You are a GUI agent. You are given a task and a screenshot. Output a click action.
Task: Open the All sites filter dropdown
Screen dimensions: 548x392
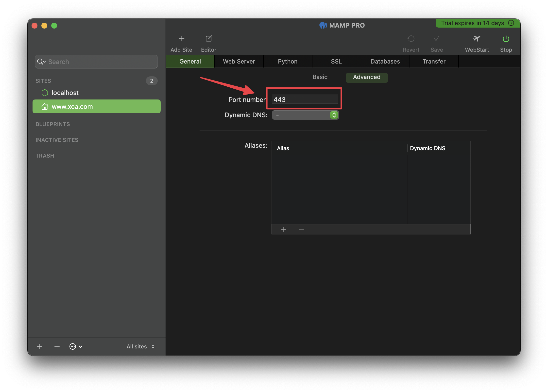tap(140, 347)
